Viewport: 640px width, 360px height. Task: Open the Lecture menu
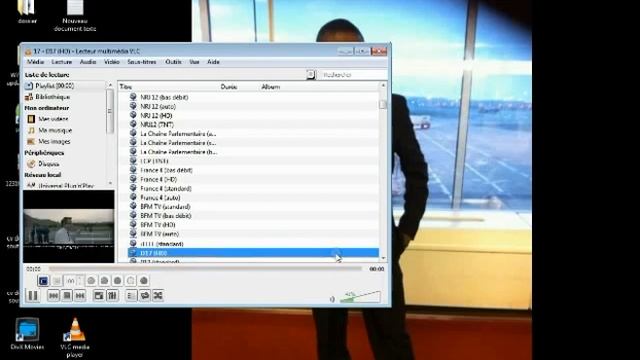pos(62,62)
